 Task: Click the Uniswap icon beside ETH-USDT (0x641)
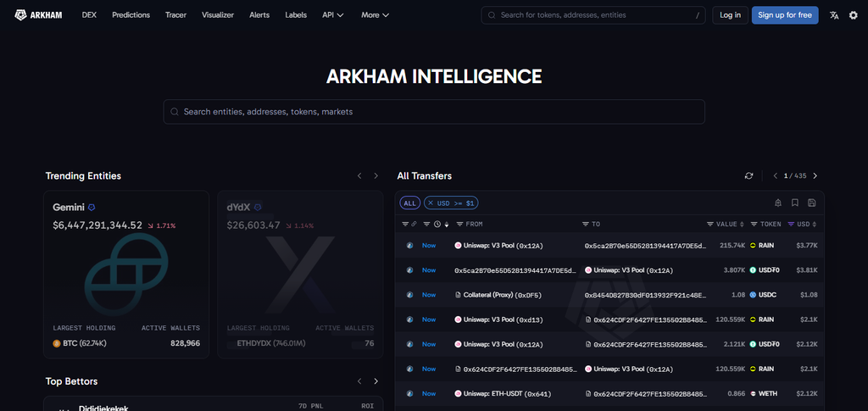[458, 394]
